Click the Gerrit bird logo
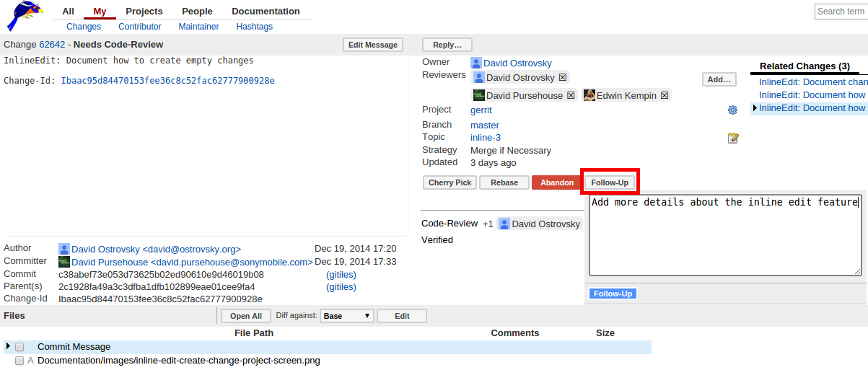 tap(25, 16)
